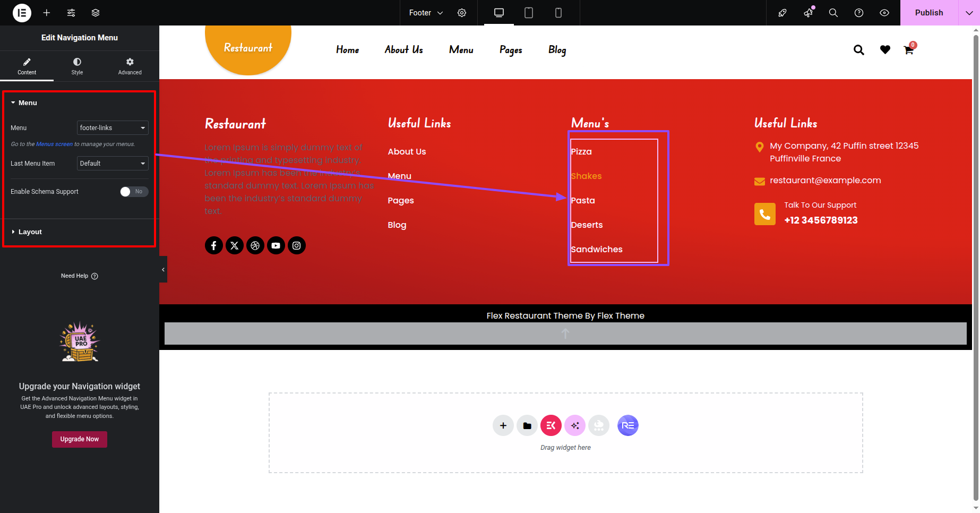Switch to mobile responsive view
This screenshot has height=513, width=980.
coord(558,13)
